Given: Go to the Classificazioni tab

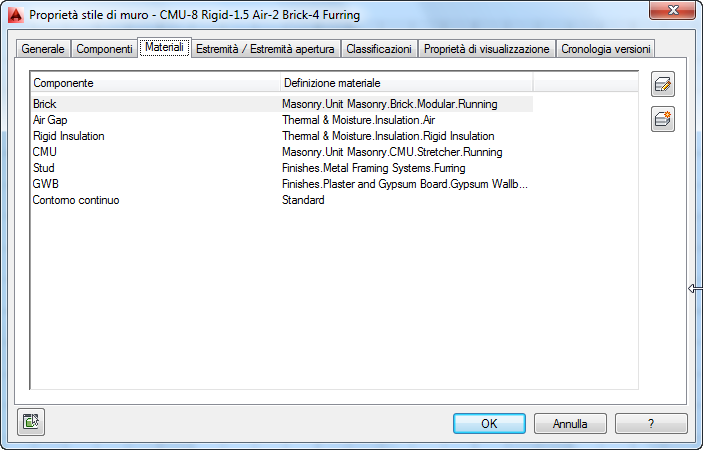Looking at the screenshot, I should [x=378, y=48].
